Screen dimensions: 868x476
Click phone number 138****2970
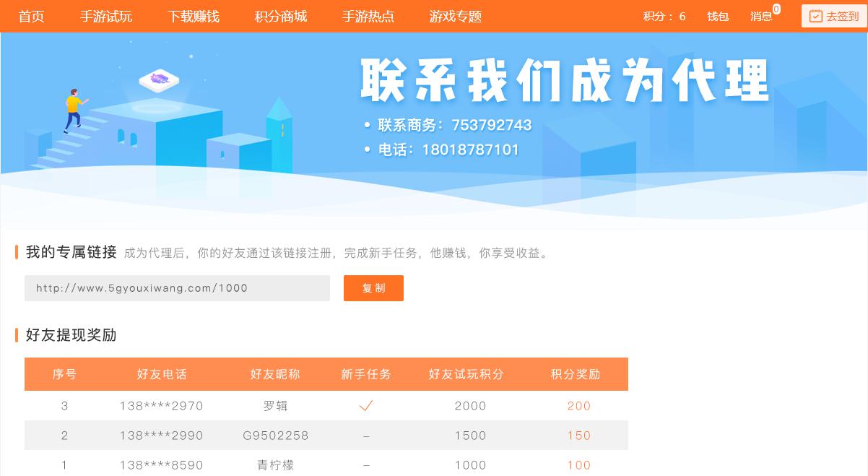pyautogui.click(x=162, y=406)
